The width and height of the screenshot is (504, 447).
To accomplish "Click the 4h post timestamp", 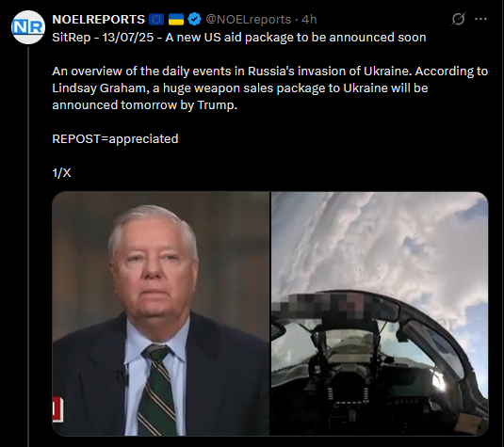I will click(x=309, y=20).
